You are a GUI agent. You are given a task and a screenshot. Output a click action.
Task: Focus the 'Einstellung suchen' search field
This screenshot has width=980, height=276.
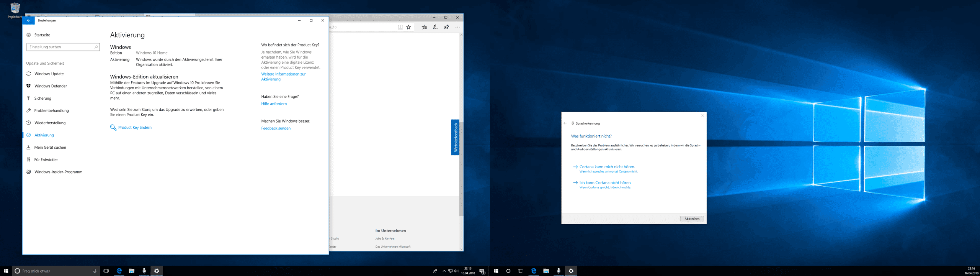(63, 47)
